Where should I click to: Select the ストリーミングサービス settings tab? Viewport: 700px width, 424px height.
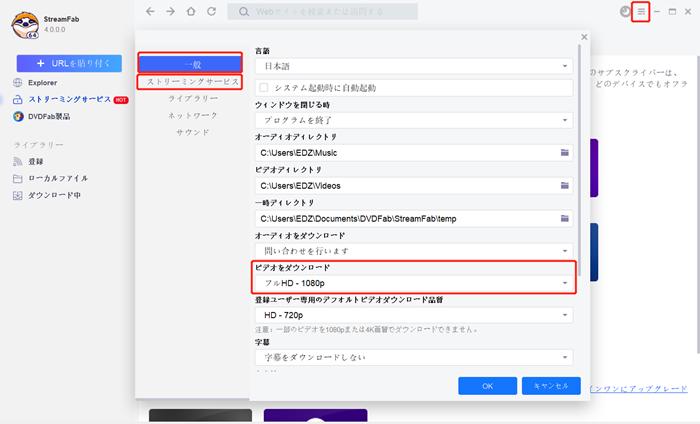pos(192,82)
